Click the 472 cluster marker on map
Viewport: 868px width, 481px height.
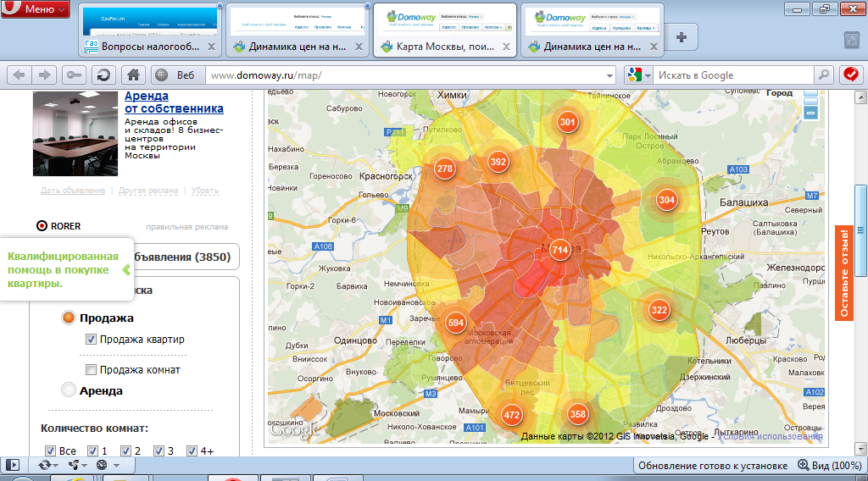pyautogui.click(x=511, y=415)
